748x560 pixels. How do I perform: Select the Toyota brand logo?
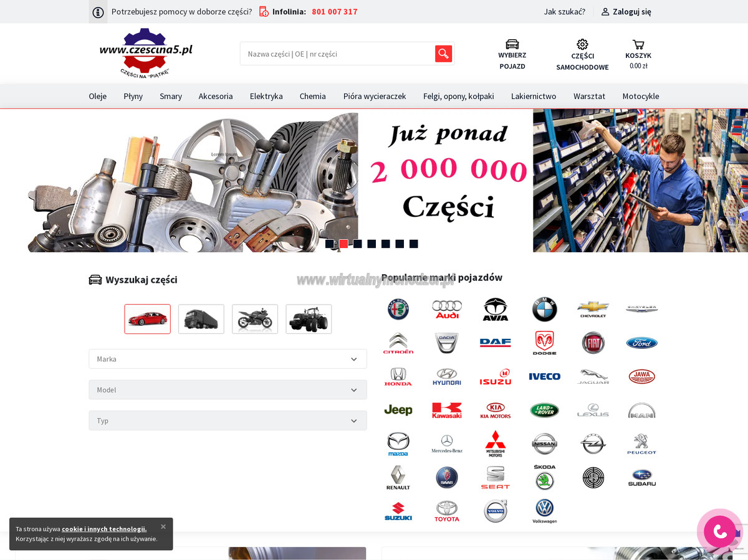coord(447,511)
